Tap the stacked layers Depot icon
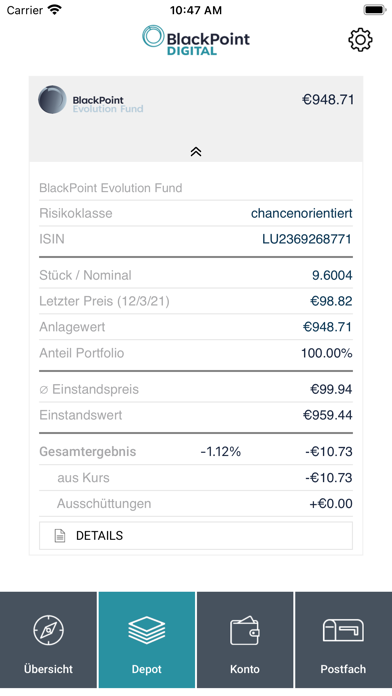Viewport: 392px width, 696px height. point(147,630)
